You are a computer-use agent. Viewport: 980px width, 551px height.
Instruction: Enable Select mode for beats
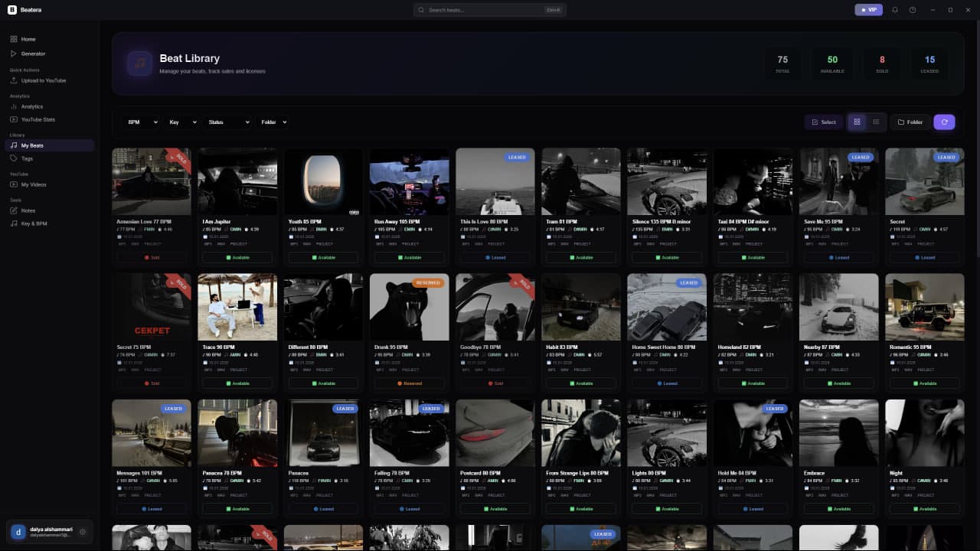(x=824, y=122)
